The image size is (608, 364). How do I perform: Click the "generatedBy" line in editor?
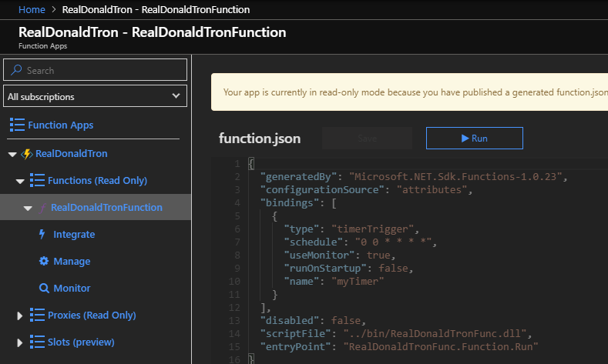pyautogui.click(x=414, y=176)
